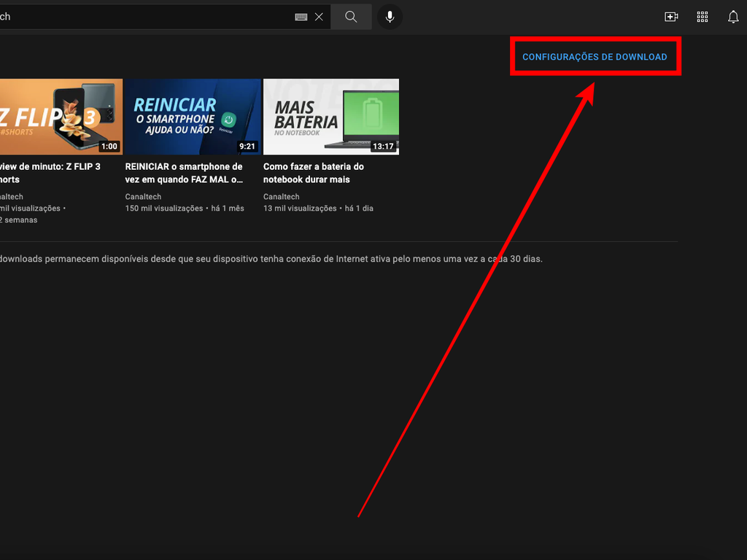
Task: Click '13 mil visualizações' text
Action: 300,209
